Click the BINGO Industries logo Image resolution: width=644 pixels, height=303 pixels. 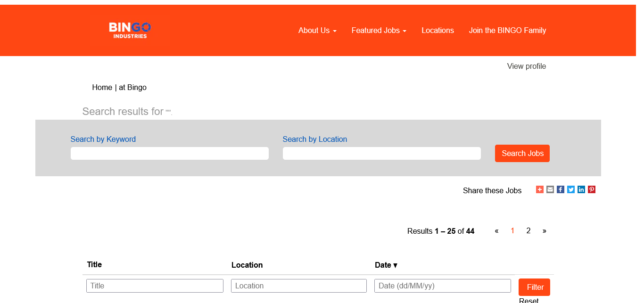click(130, 30)
